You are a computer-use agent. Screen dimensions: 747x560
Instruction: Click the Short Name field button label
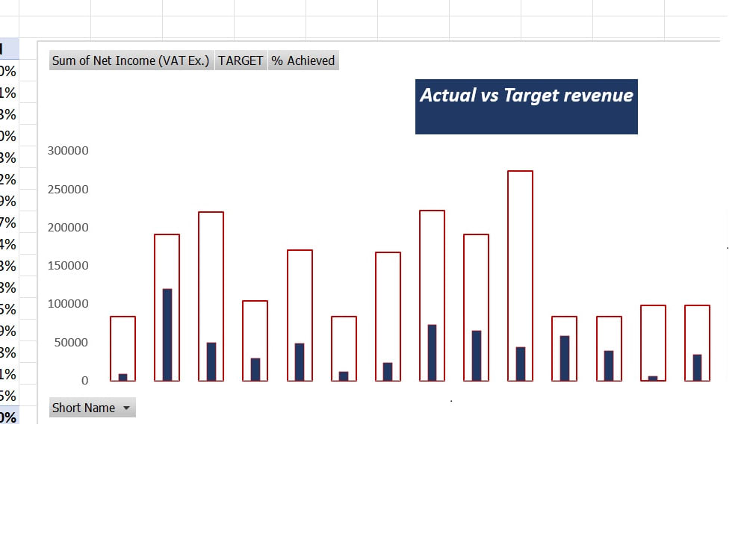coord(82,408)
